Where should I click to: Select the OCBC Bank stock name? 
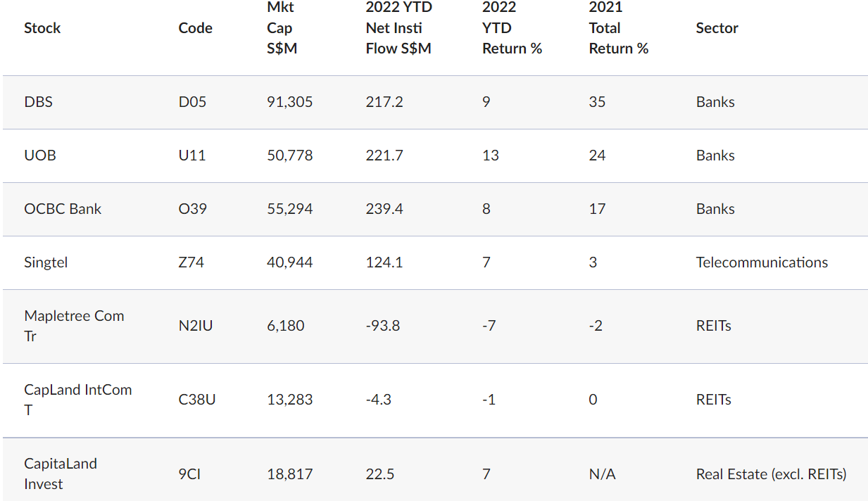tap(63, 209)
